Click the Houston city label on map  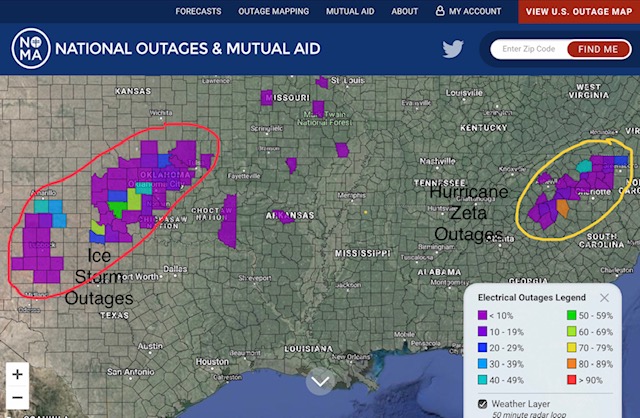(x=212, y=362)
